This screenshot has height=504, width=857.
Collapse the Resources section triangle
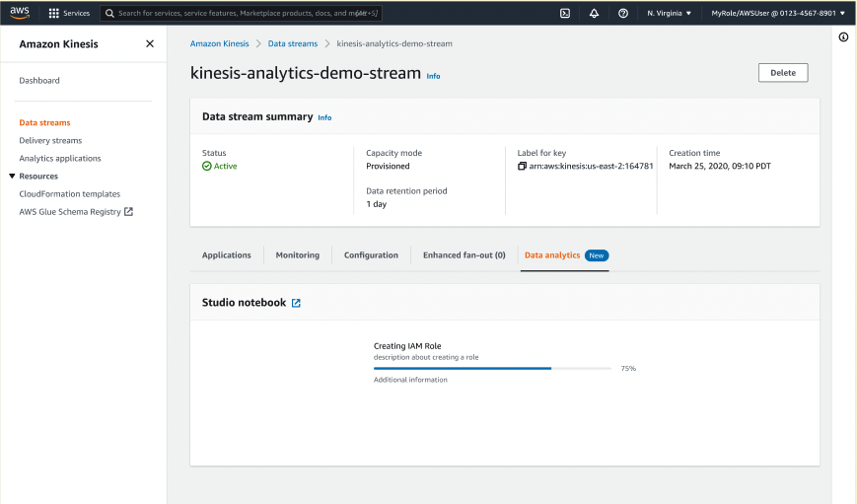12,176
